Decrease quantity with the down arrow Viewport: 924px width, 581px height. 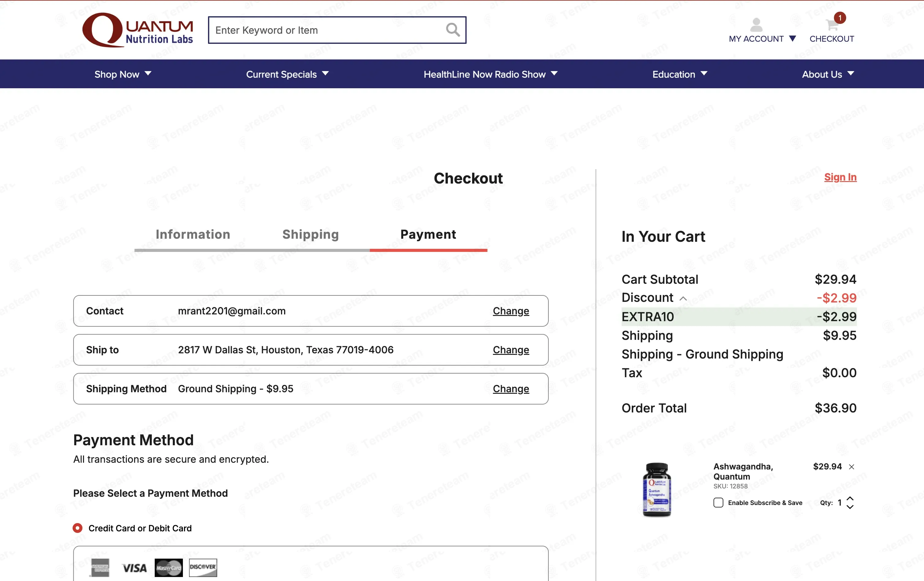[x=850, y=507]
